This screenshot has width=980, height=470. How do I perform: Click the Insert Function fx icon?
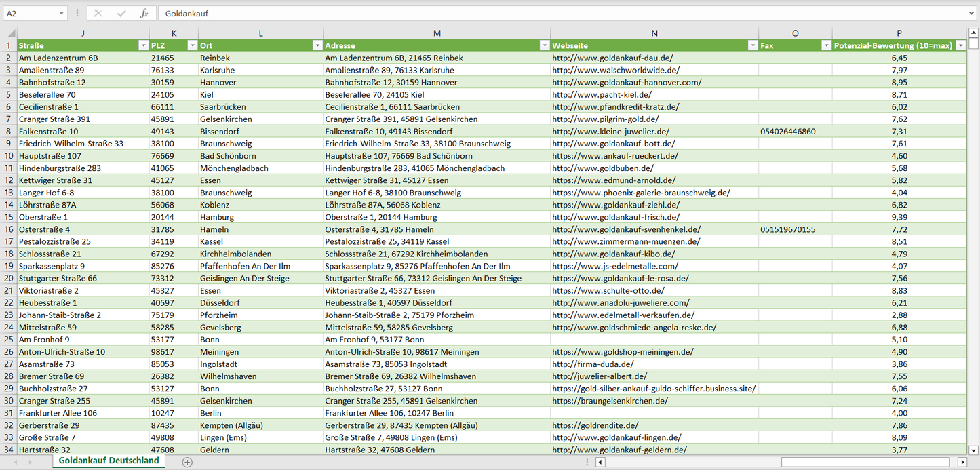144,14
